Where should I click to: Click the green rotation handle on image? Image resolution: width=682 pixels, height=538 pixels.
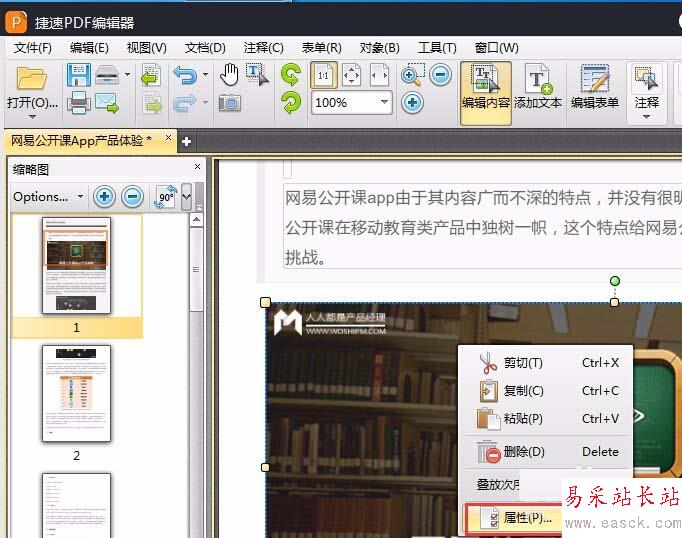[x=615, y=281]
